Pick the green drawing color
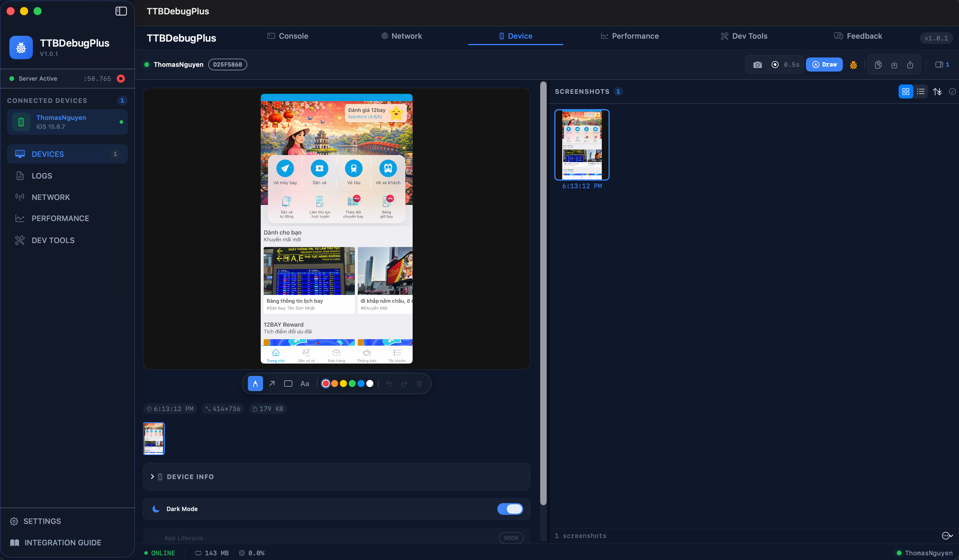 (x=352, y=384)
